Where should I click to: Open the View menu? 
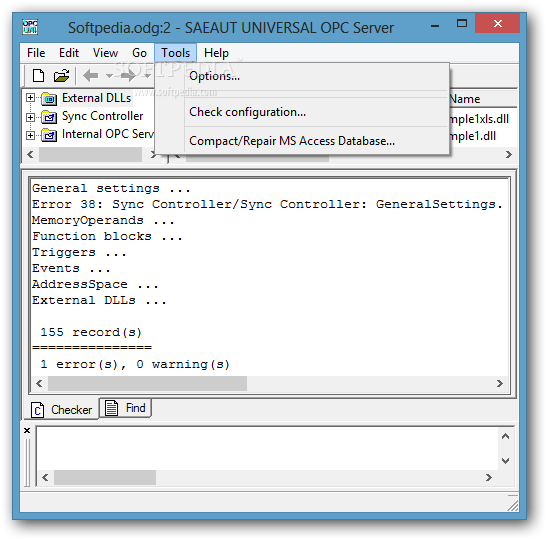105,53
